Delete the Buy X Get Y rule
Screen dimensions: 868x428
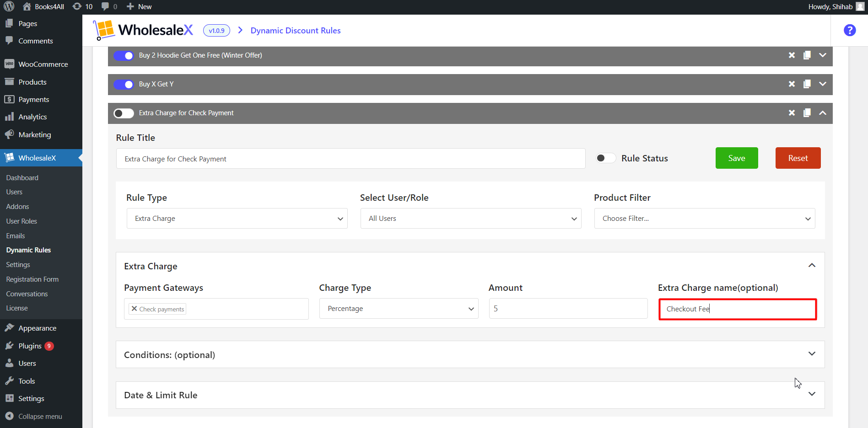point(792,84)
